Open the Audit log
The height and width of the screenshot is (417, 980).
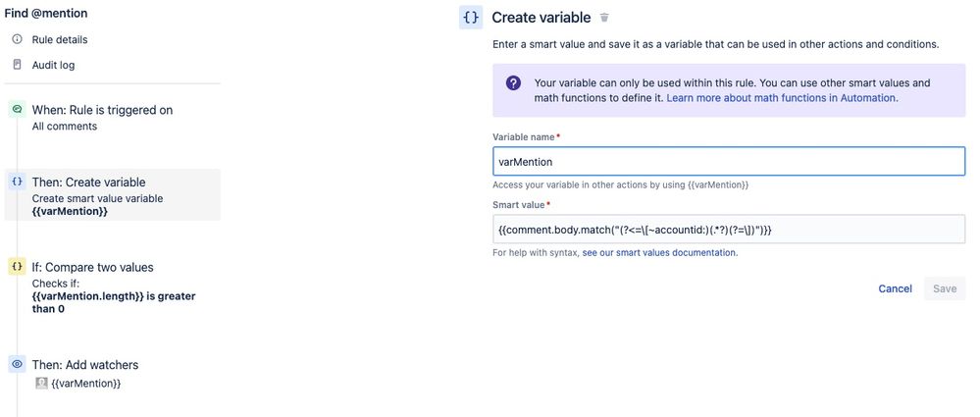(53, 65)
